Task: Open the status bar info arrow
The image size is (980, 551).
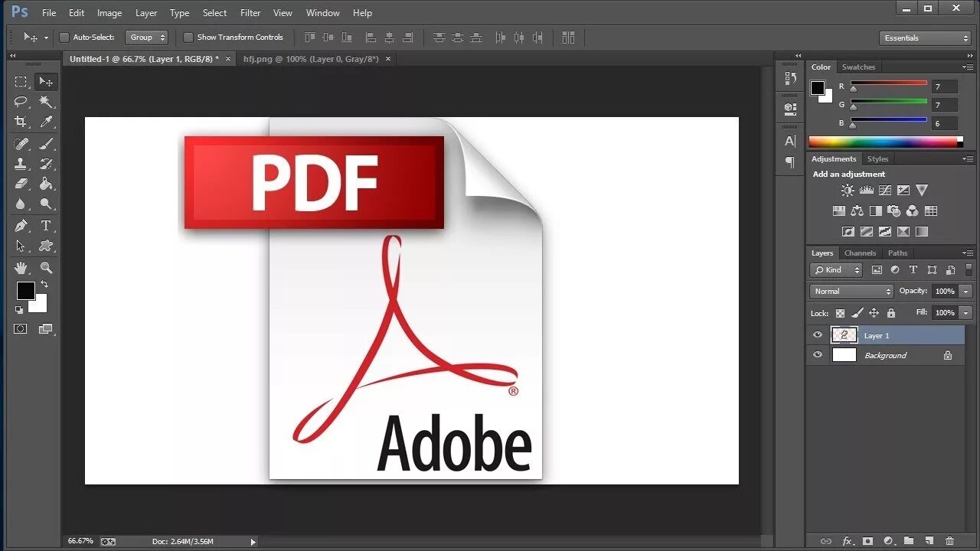Action: tap(253, 542)
